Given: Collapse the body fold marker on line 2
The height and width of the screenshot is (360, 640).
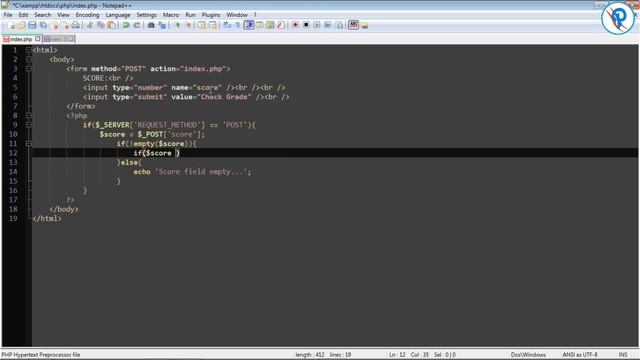Looking at the screenshot, I should (29, 59).
